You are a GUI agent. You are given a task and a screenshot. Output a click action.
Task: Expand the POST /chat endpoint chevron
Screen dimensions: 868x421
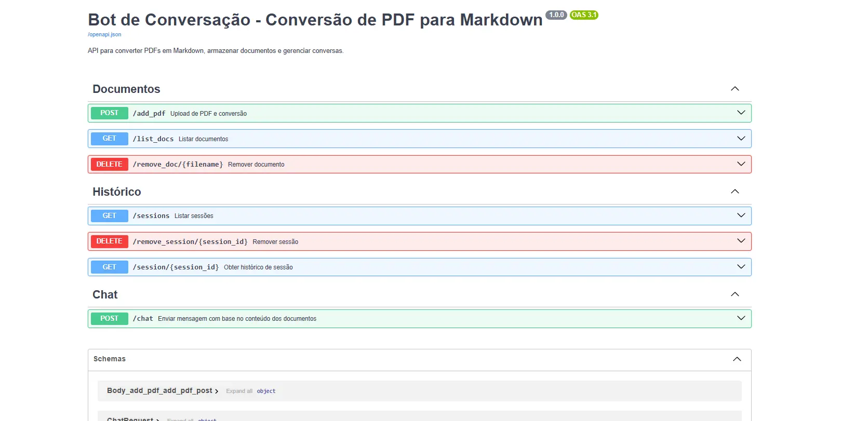tap(741, 318)
